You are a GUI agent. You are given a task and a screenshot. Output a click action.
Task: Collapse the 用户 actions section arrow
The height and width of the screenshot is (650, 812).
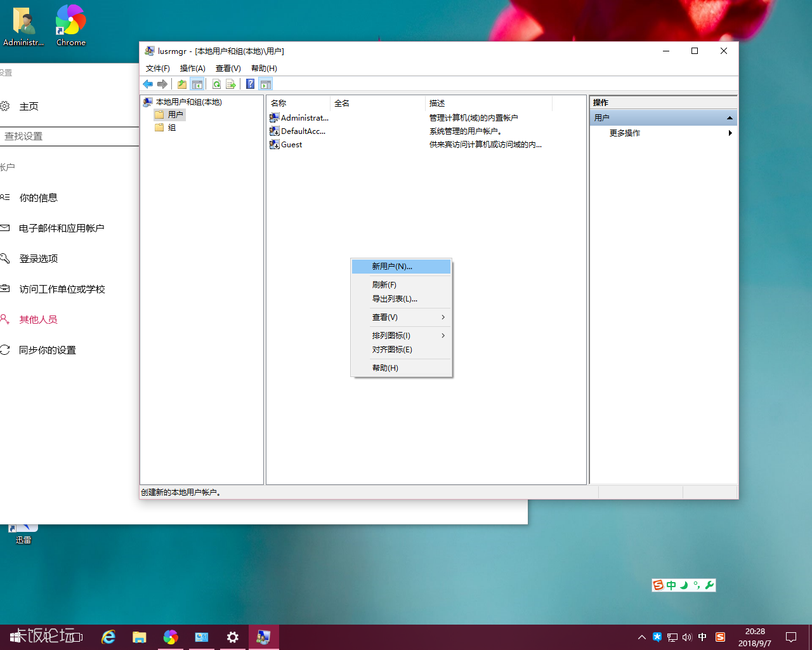730,118
